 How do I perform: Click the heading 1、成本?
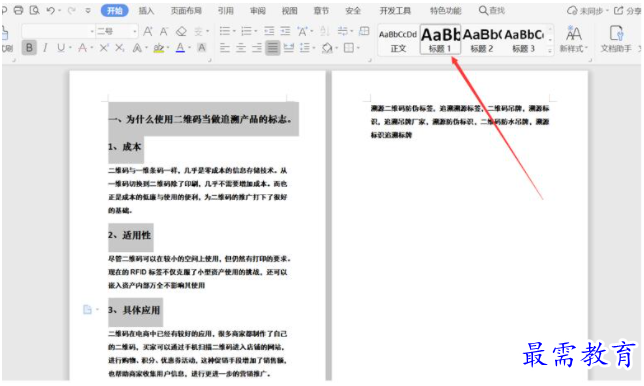(125, 147)
